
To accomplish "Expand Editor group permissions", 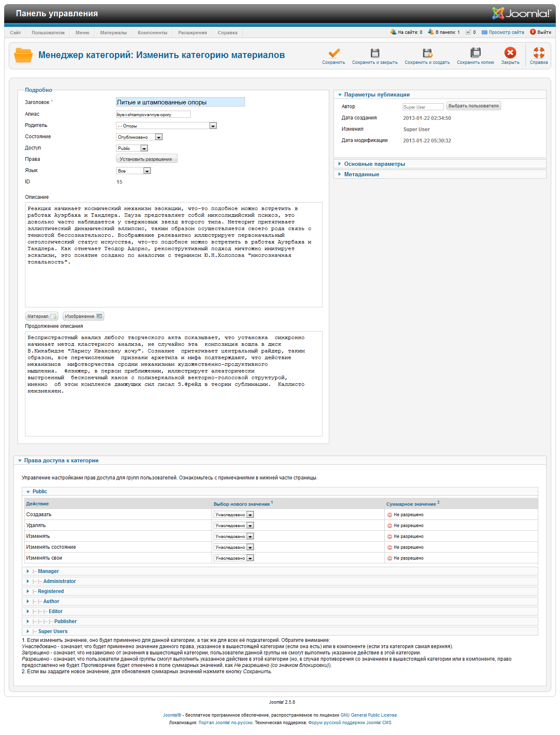I will (x=280, y=611).
